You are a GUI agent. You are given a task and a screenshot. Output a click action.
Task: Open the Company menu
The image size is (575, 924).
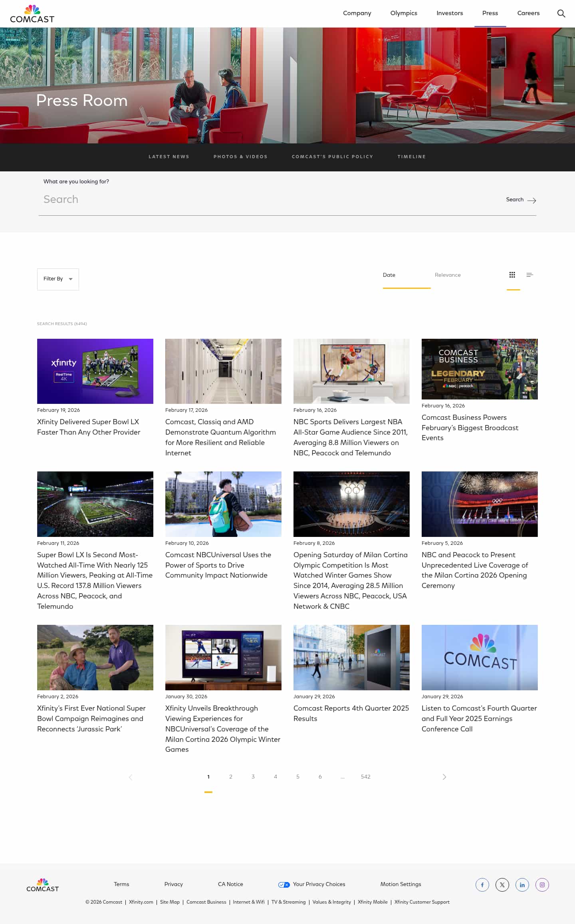tap(357, 13)
